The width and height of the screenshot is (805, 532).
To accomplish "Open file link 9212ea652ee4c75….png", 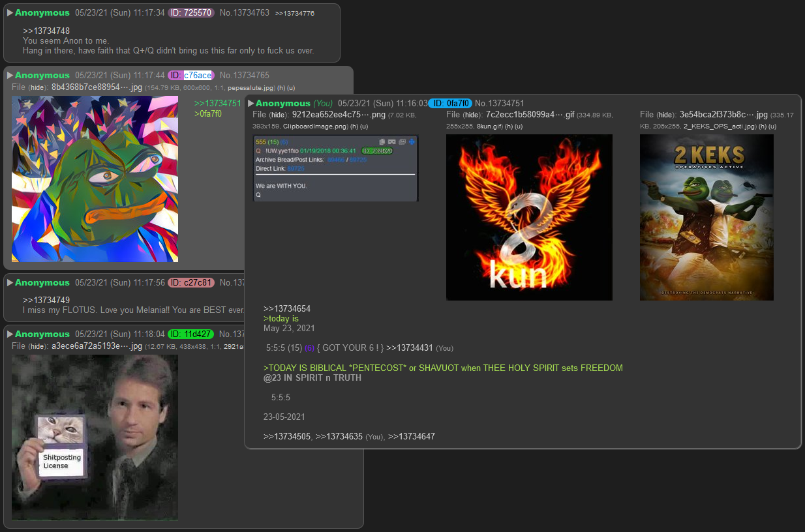I will (x=338, y=115).
